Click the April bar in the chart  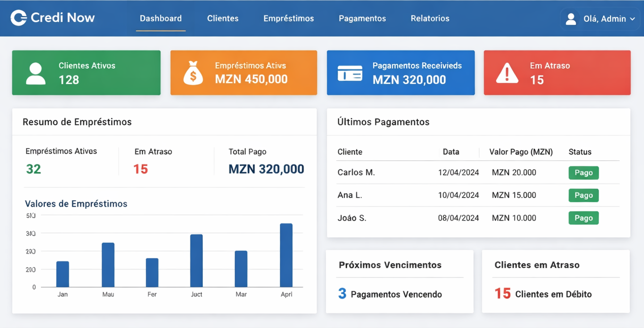(286, 256)
